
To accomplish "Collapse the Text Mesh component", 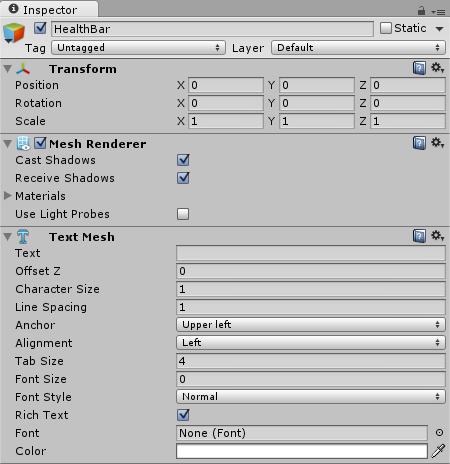I will coord(7,237).
